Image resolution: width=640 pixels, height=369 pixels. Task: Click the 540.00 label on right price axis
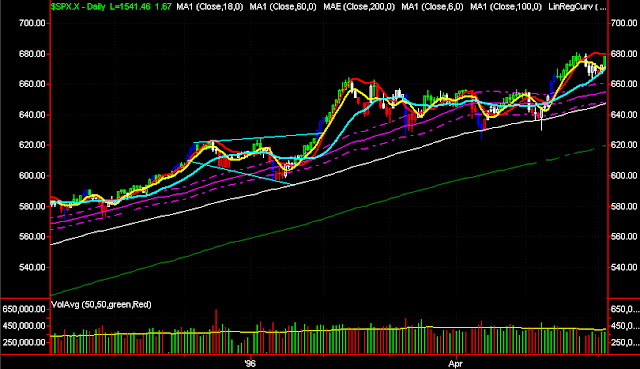[624, 267]
